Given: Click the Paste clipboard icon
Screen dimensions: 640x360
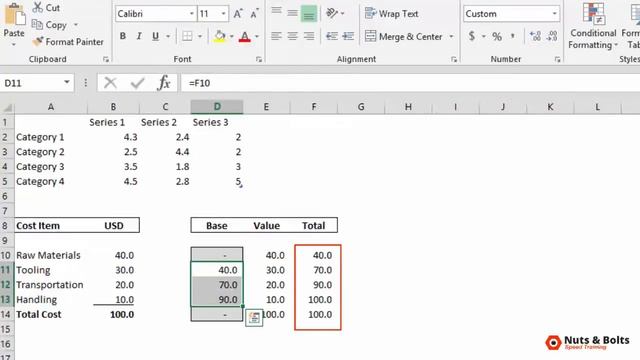Looking at the screenshot, I should [14, 15].
